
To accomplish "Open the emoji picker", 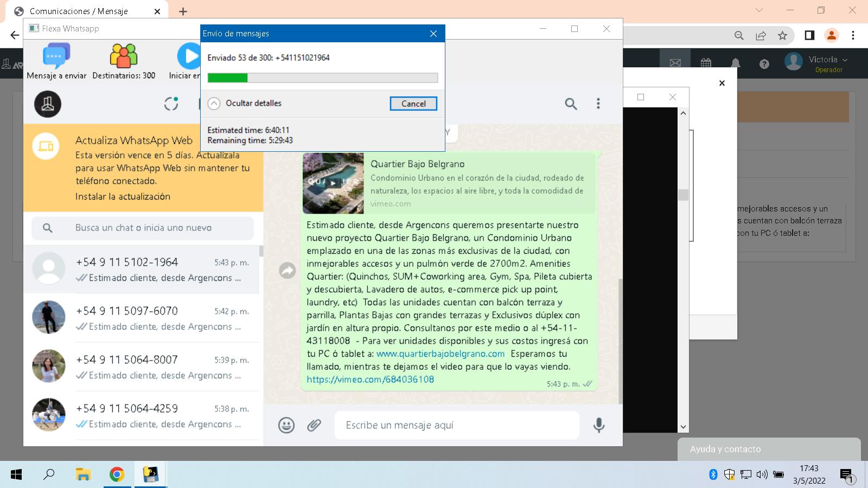I will click(x=286, y=425).
